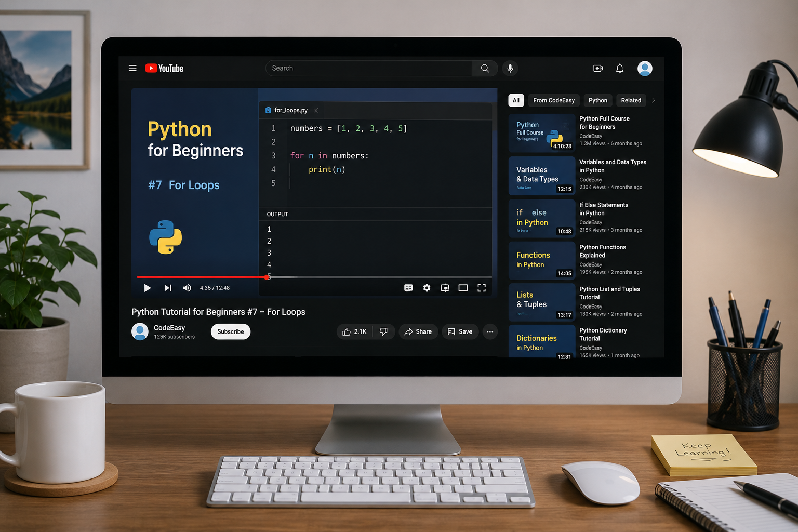This screenshot has width=798, height=532.
Task: Mute the video volume
Action: tap(187, 288)
